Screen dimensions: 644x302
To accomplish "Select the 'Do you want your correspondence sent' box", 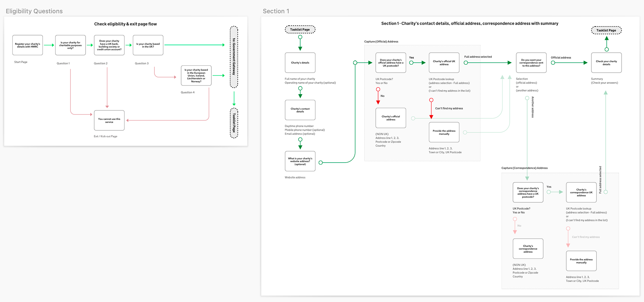I will [531, 63].
